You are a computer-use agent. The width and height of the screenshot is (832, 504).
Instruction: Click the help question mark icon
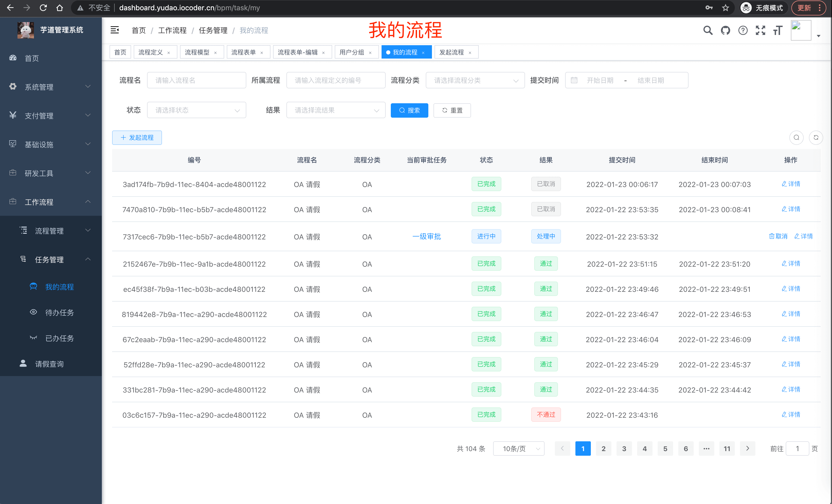pyautogui.click(x=743, y=30)
